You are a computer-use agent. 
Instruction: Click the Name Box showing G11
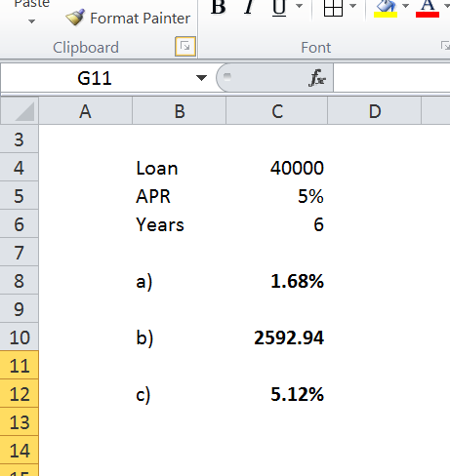(x=95, y=78)
